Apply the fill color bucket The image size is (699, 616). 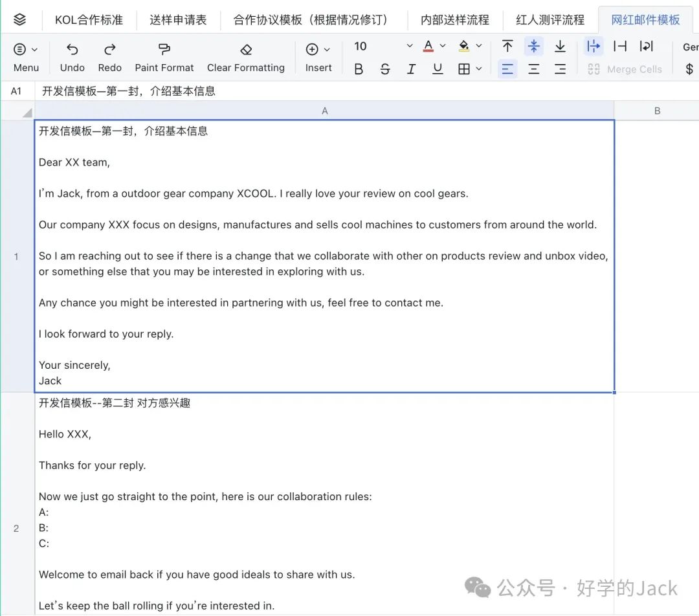click(x=464, y=46)
